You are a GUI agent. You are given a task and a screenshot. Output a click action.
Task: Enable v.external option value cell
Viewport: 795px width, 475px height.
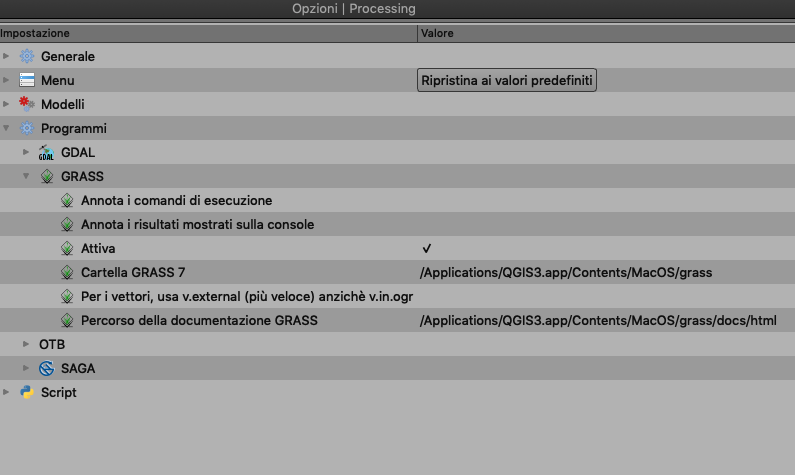click(x=606, y=297)
